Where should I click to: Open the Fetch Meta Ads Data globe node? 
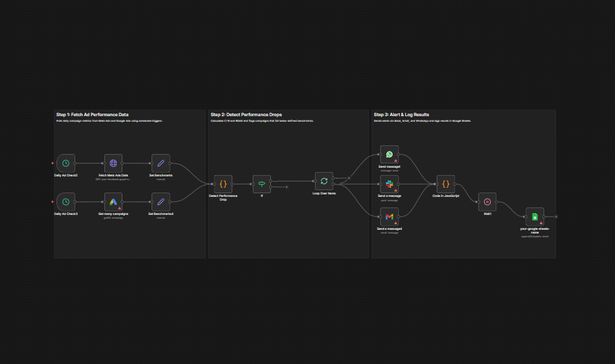[113, 163]
